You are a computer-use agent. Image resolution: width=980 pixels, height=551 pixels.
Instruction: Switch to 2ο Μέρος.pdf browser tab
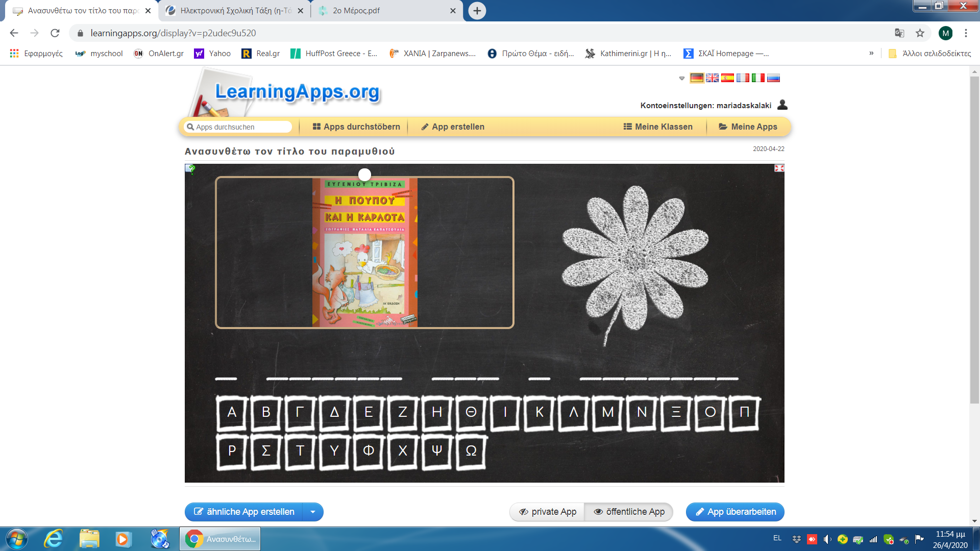(x=386, y=11)
